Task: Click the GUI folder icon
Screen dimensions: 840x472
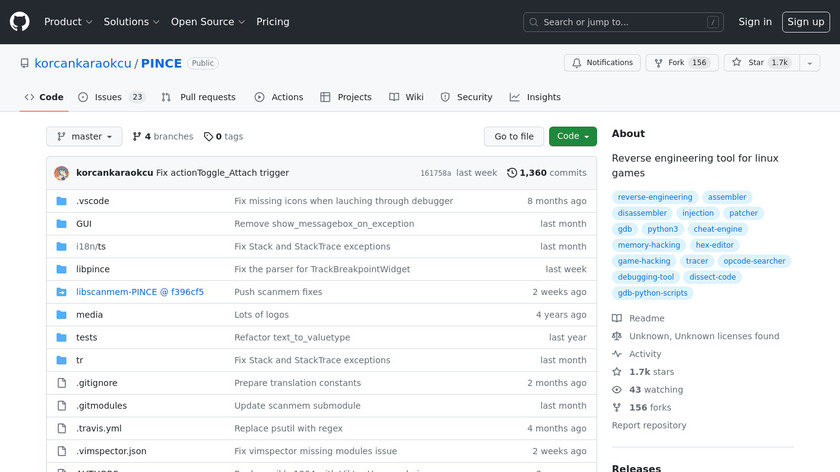Action: (x=62, y=224)
